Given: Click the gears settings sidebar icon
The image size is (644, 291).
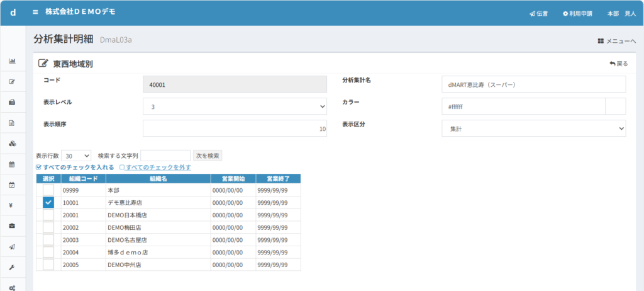Looking at the screenshot, I should [12, 287].
